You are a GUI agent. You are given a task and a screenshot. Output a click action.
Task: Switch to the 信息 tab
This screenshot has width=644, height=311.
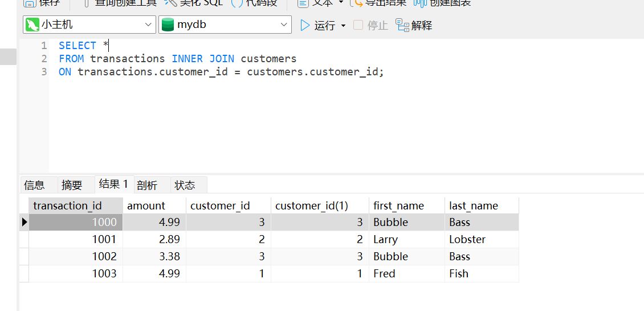click(34, 185)
